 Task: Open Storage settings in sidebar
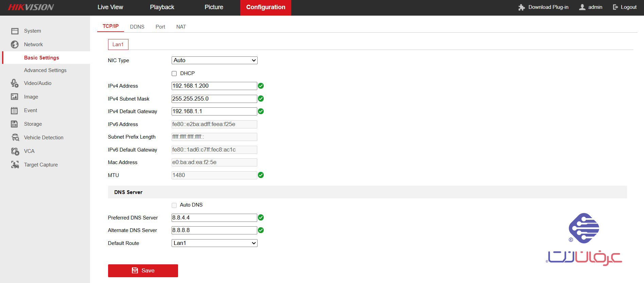33,124
